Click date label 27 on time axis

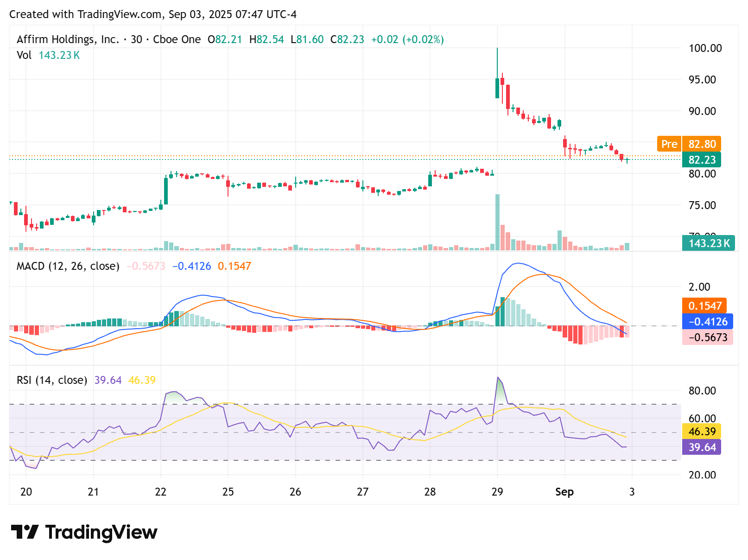point(363,492)
